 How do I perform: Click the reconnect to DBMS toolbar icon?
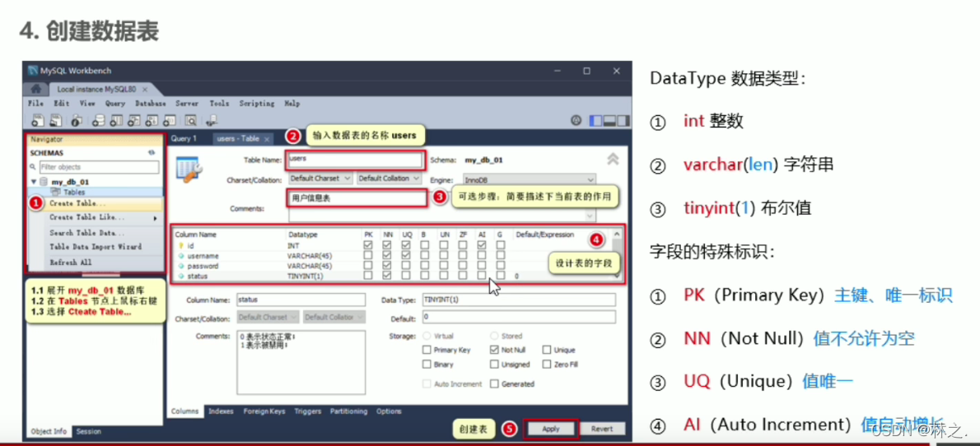coord(212,121)
